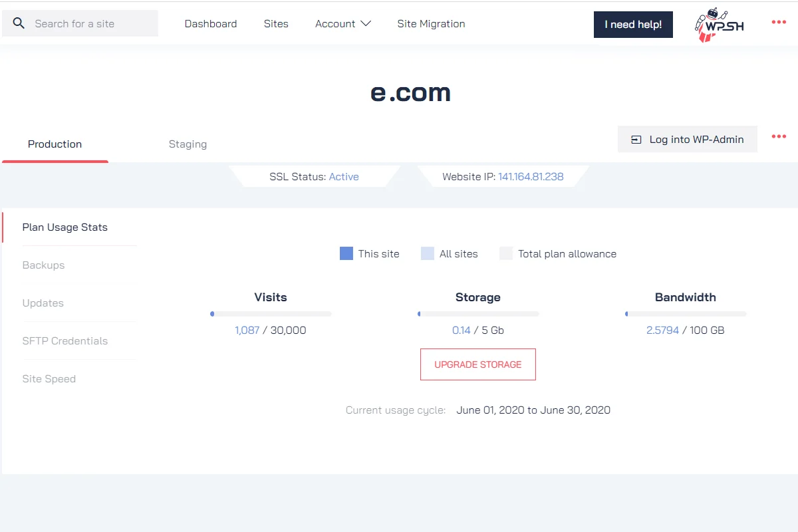Click the Active SSL status link
Screen dimensions: 798x532
pyautogui.click(x=344, y=177)
